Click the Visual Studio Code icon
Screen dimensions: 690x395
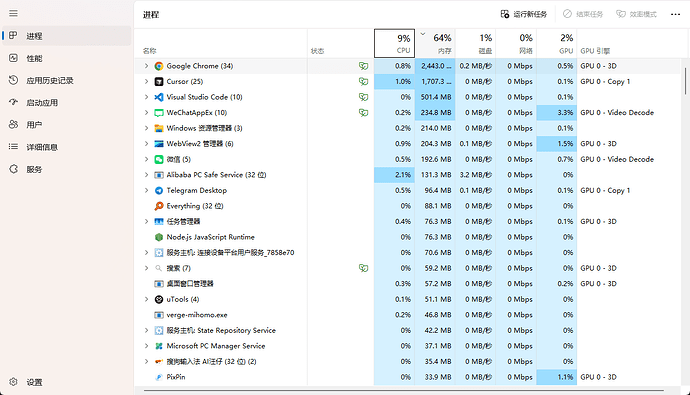coord(159,97)
